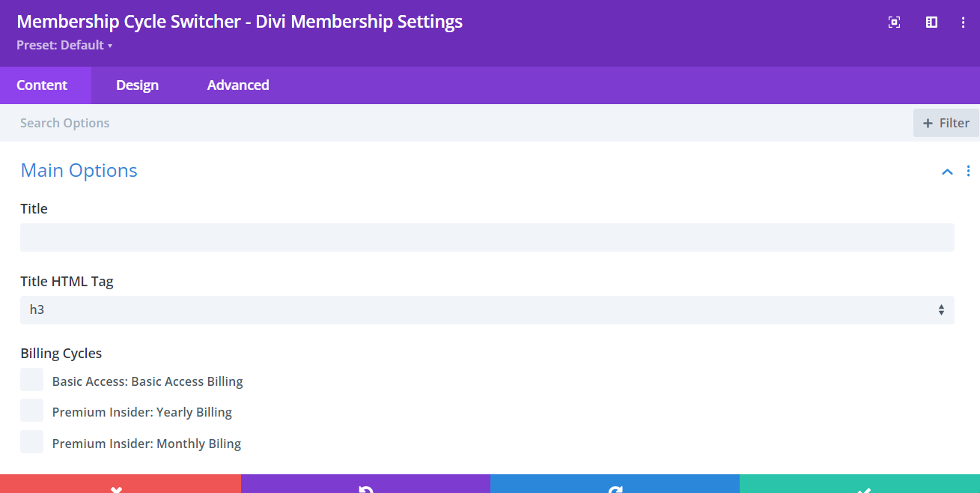This screenshot has height=493, width=980.
Task: Click inside the Title input field
Action: [x=487, y=237]
